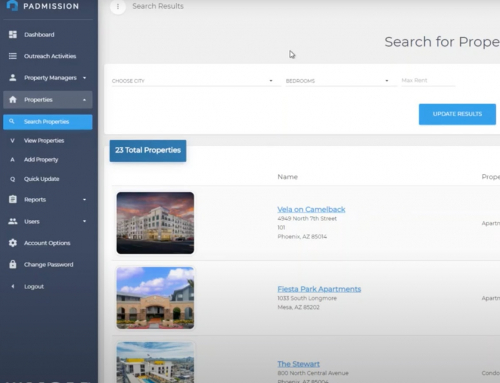The width and height of the screenshot is (500, 383).
Task: Click the Properties house icon
Action: coord(13,100)
